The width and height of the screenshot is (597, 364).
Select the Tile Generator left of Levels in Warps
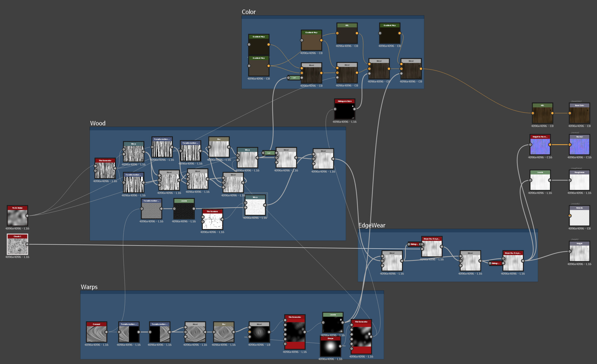tap(295, 332)
